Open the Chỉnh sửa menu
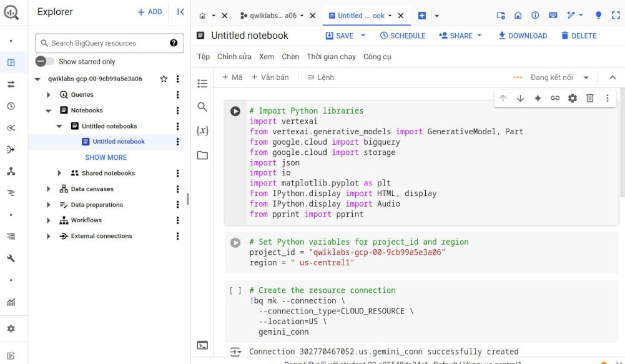Viewport: 625px width, 364px height. [x=234, y=57]
